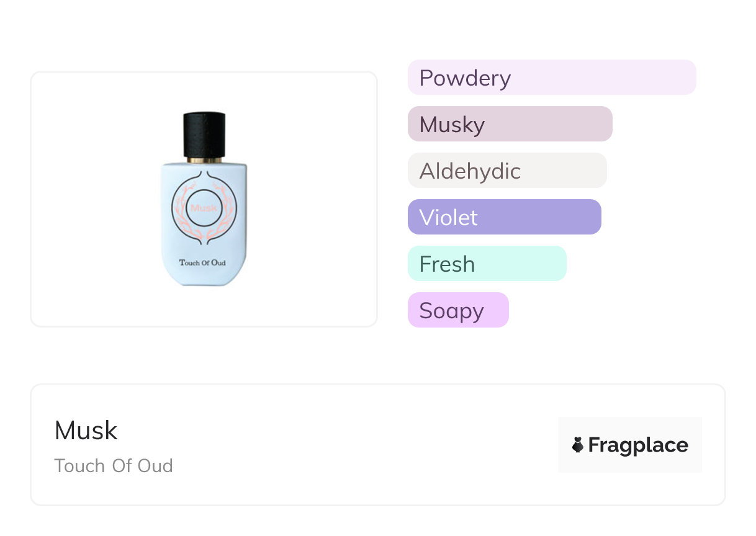
Task: Click the Fragplace perfume bottle icon
Action: pos(578,445)
